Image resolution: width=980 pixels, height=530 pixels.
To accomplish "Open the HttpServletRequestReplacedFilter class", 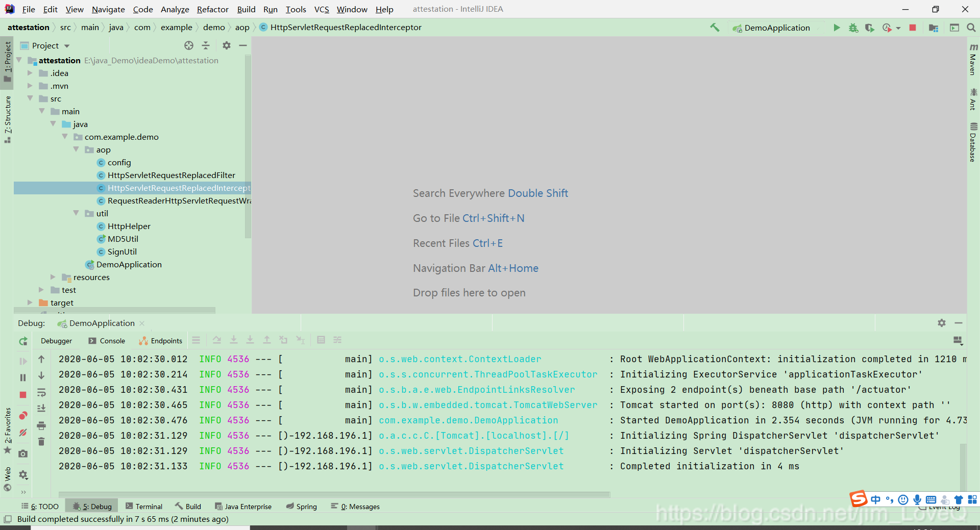I will [171, 175].
